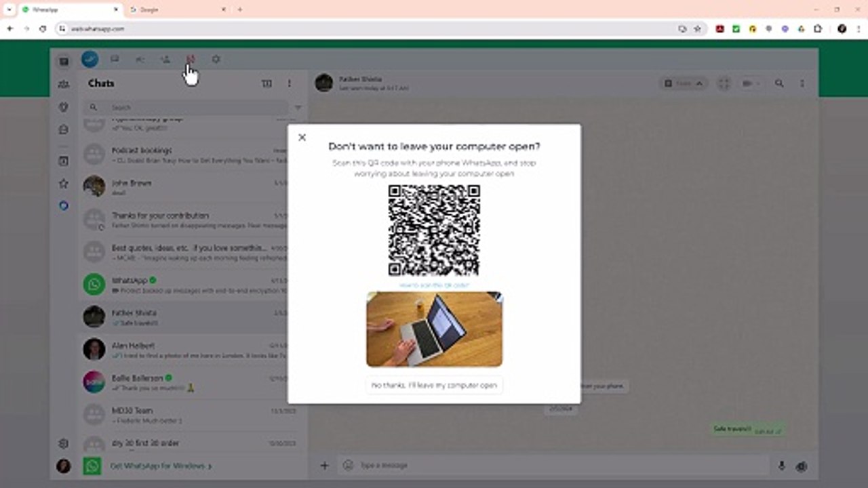Click the broadcast extension toolbar icon
The width and height of the screenshot is (868, 488).
click(x=140, y=59)
